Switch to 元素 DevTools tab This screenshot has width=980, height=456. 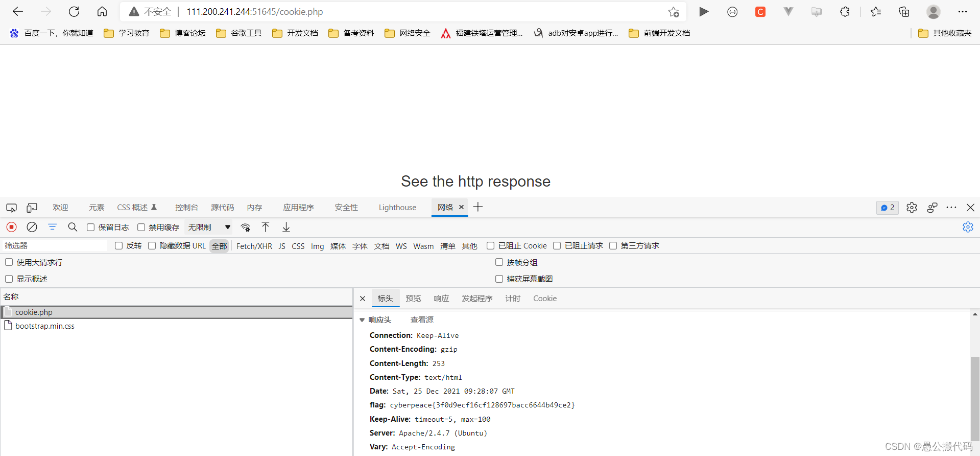[x=97, y=208]
